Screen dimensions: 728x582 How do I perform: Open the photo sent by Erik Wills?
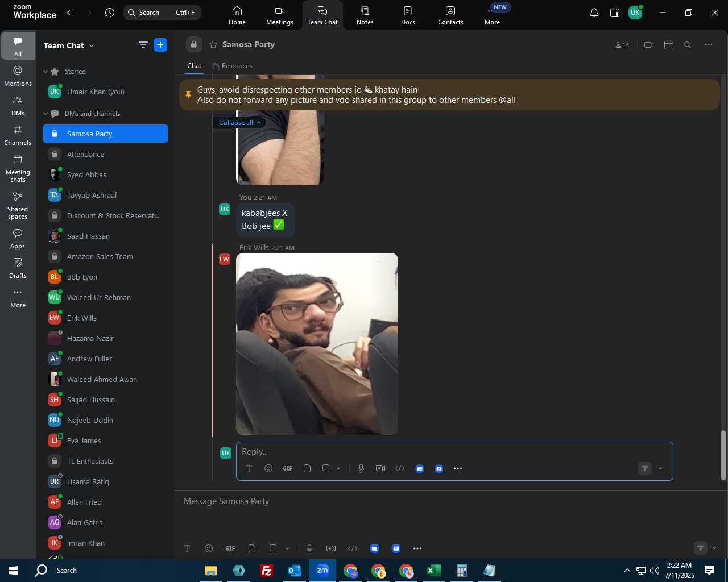click(x=317, y=344)
